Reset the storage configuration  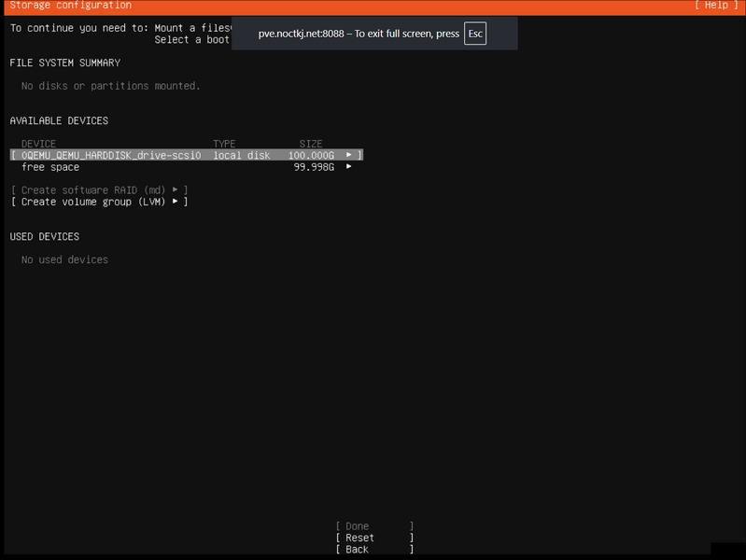[359, 538]
